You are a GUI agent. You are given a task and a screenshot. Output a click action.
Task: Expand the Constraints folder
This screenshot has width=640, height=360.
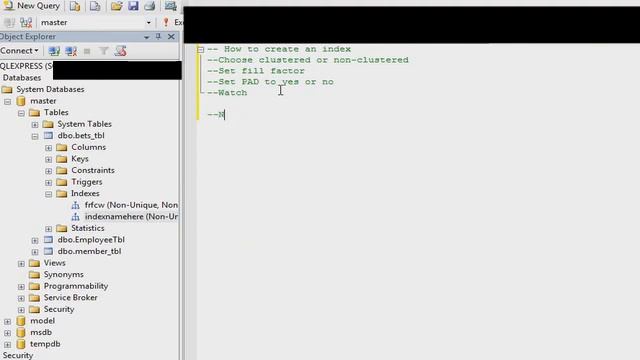(x=49, y=171)
